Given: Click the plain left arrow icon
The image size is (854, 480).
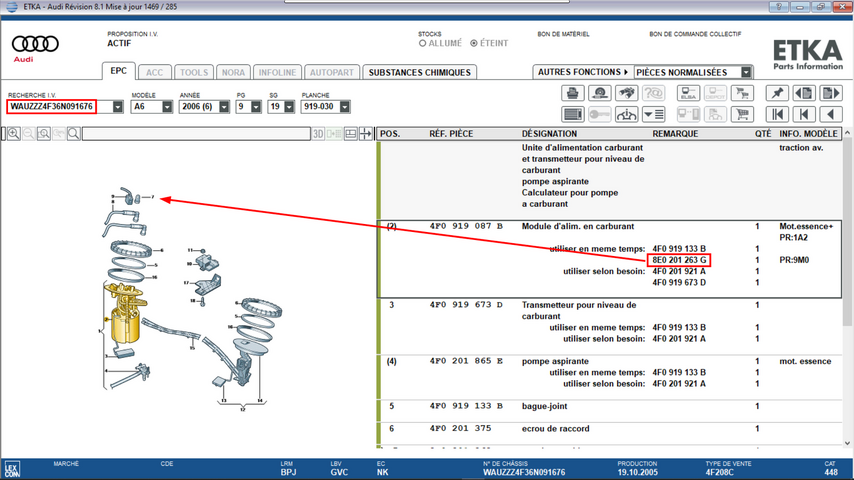Looking at the screenshot, I should tap(831, 114).
